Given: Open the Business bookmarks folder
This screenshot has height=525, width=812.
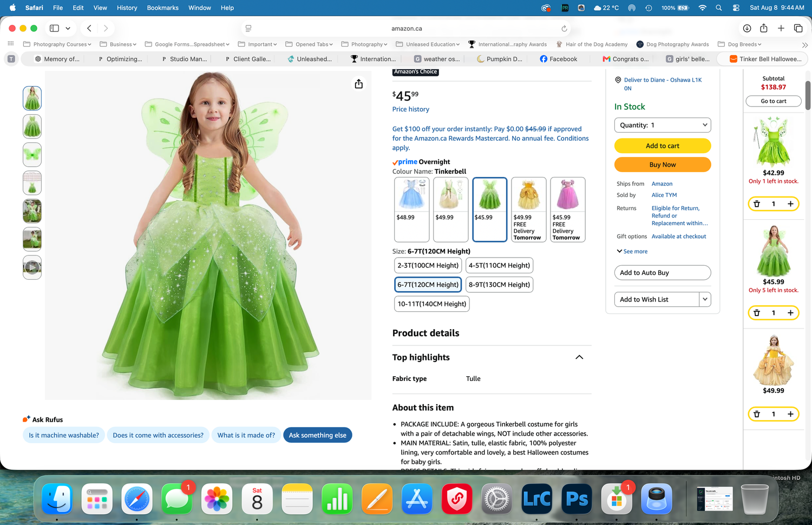Looking at the screenshot, I should click(x=118, y=44).
